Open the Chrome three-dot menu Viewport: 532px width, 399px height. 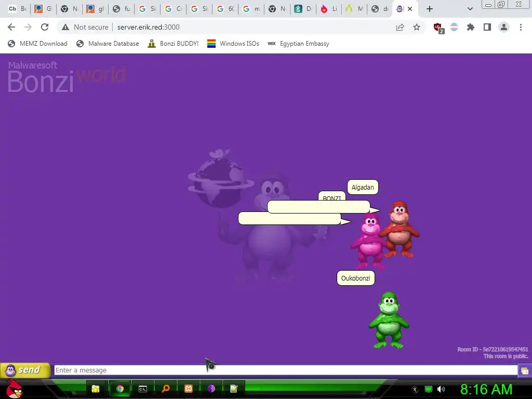tap(521, 27)
